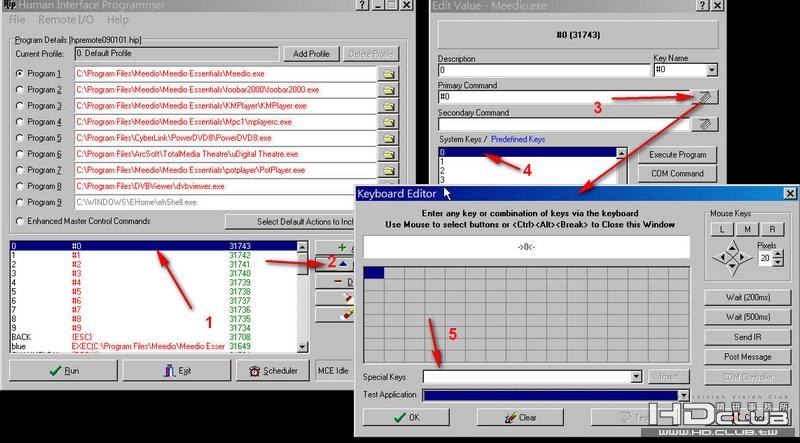
Task: Open keyboard editor for Secondary Command
Action: click(x=705, y=124)
